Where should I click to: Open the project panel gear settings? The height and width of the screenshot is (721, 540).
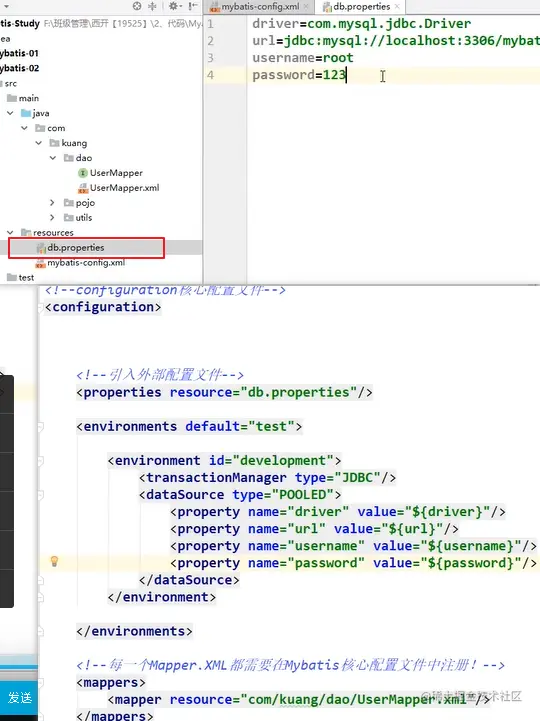tap(173, 6)
